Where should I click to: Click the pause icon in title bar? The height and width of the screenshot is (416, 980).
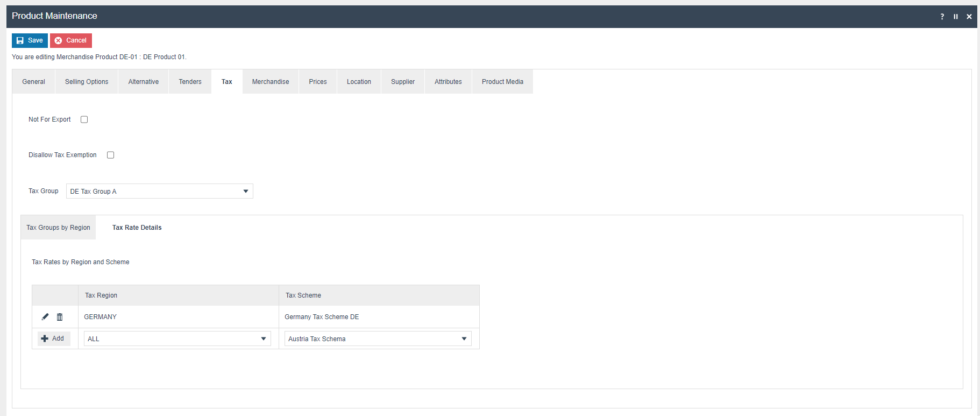(x=956, y=17)
